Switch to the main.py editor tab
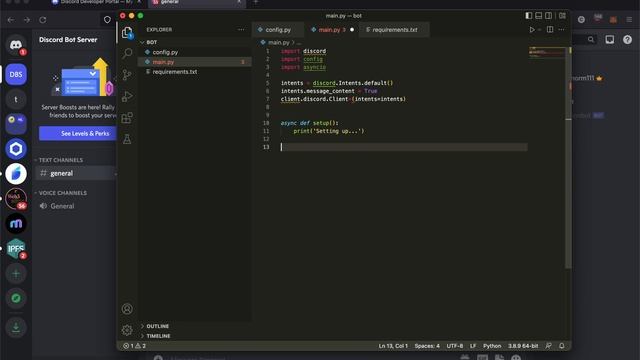This screenshot has width=640, height=360. [331, 30]
